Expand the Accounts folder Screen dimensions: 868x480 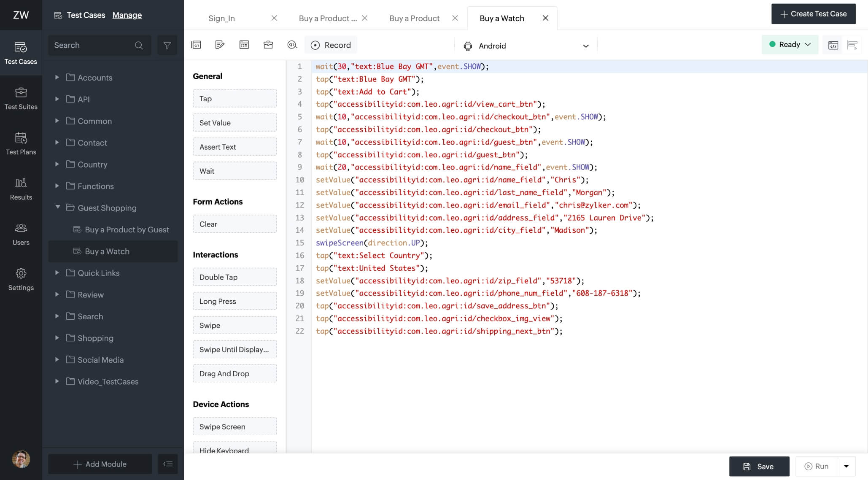[x=57, y=77]
